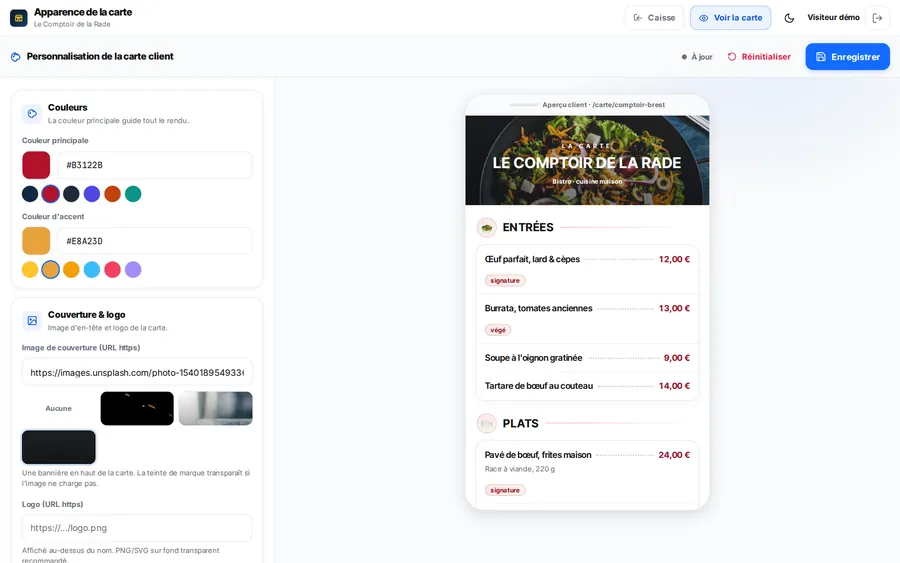Edit the cover image URL field
This screenshot has height=563, width=900.
(x=137, y=372)
